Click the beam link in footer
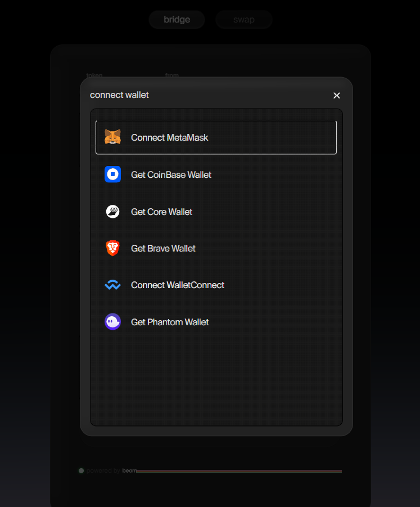 pos(129,470)
